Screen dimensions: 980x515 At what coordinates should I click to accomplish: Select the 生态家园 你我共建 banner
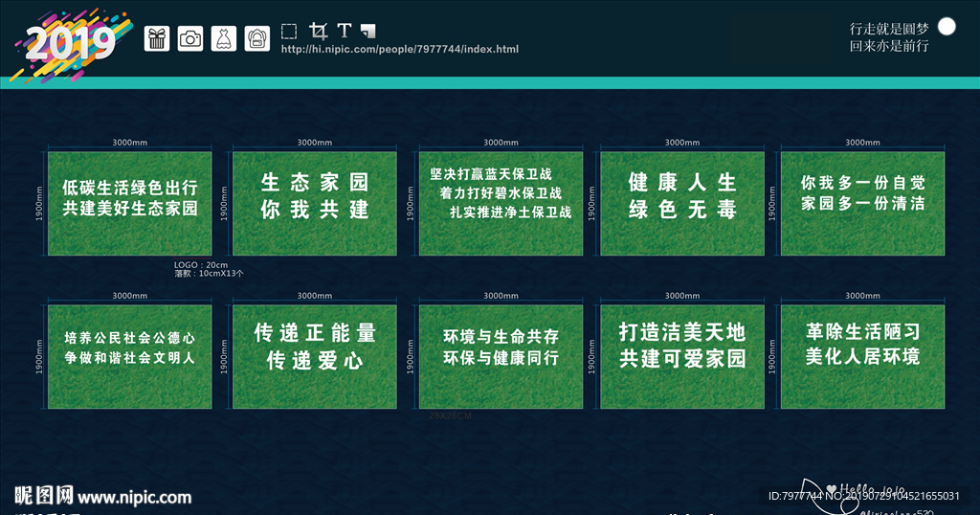(314, 203)
